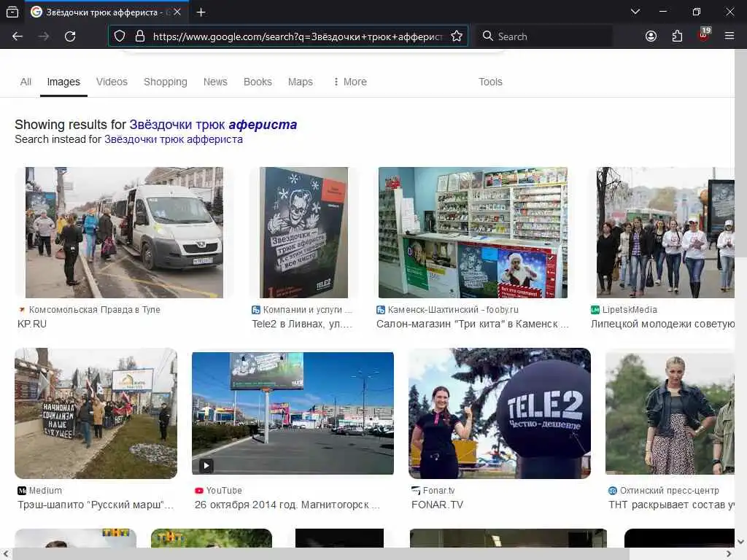Image resolution: width=747 pixels, height=560 pixels.
Task: Open ТНТ раскрывает состав caption
Action: click(x=671, y=505)
